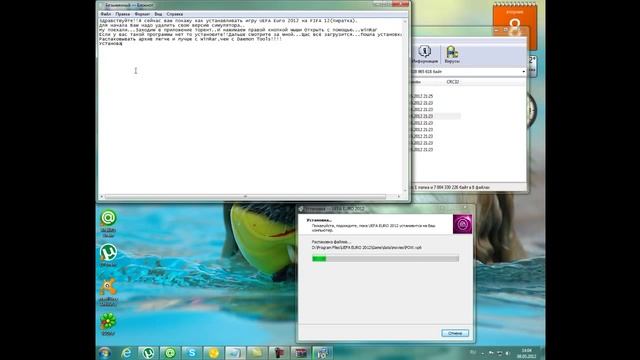Viewport: 640px width, 360px height.
Task: Switch to the installer taskbar button
Action: point(322,353)
